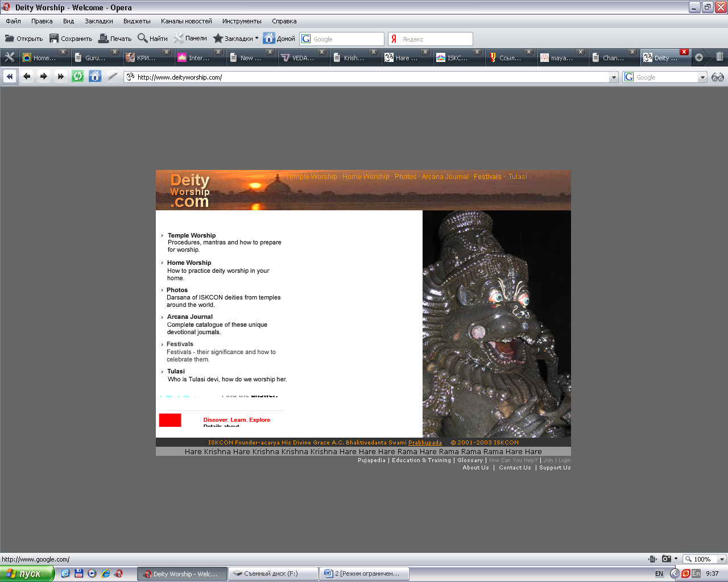Open the Pujapedia footer link

point(371,460)
